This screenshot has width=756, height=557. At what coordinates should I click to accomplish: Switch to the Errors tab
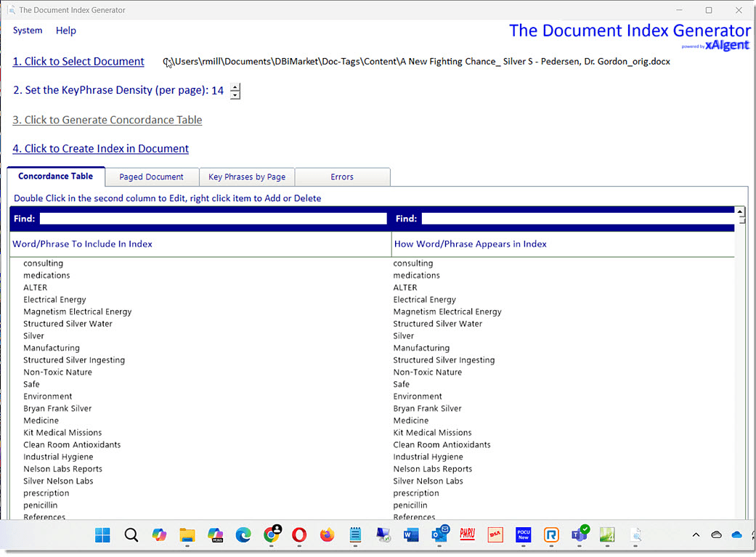coord(342,177)
